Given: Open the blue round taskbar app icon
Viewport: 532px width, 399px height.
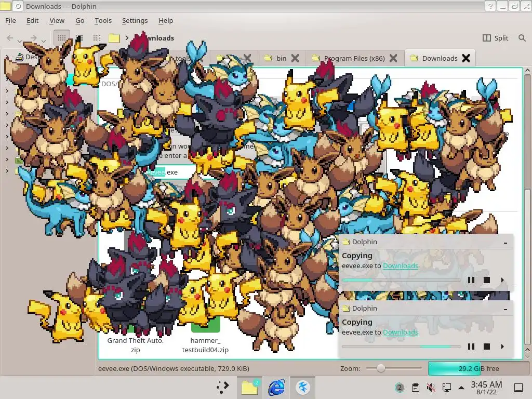Looking at the screenshot, I should pos(303,387).
